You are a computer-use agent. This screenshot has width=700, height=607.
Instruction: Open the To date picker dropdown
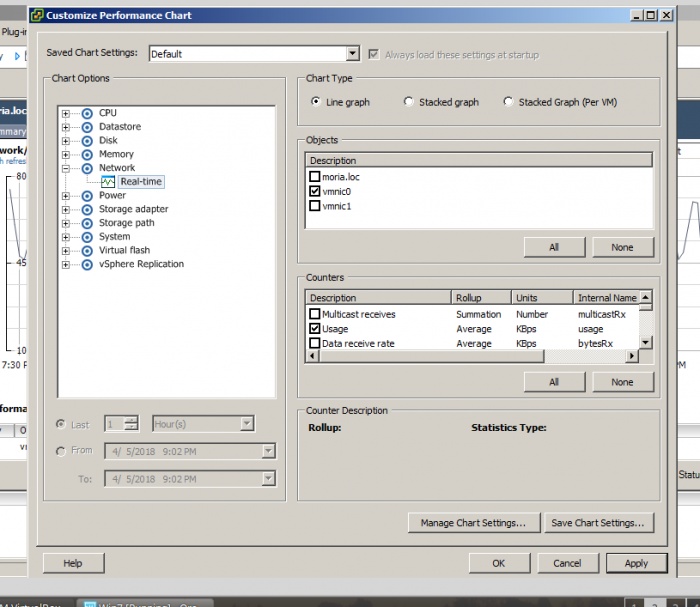268,479
